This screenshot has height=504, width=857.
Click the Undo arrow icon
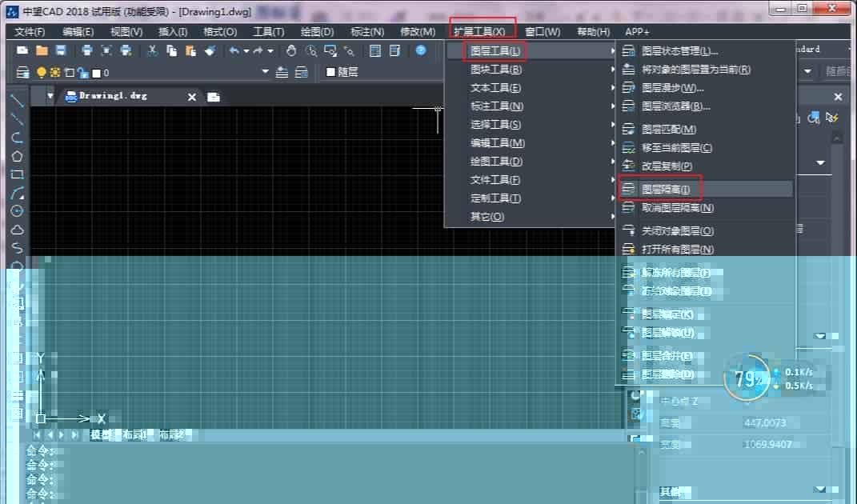(234, 51)
